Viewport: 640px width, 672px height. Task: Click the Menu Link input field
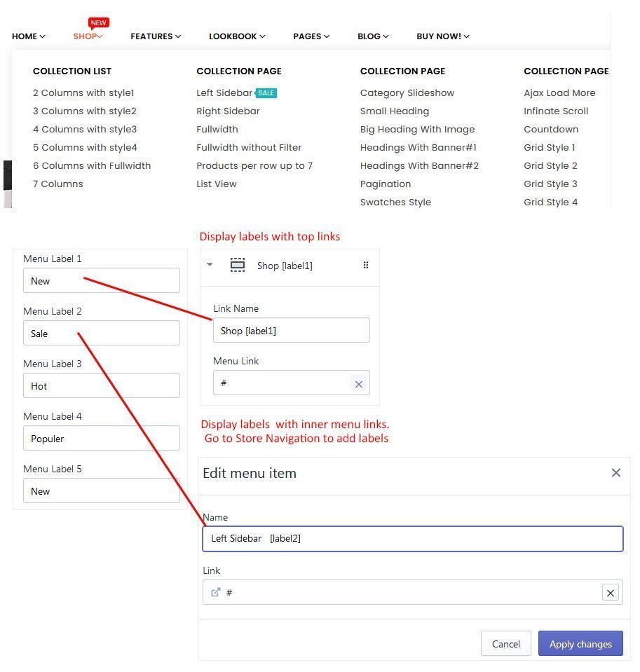292,383
